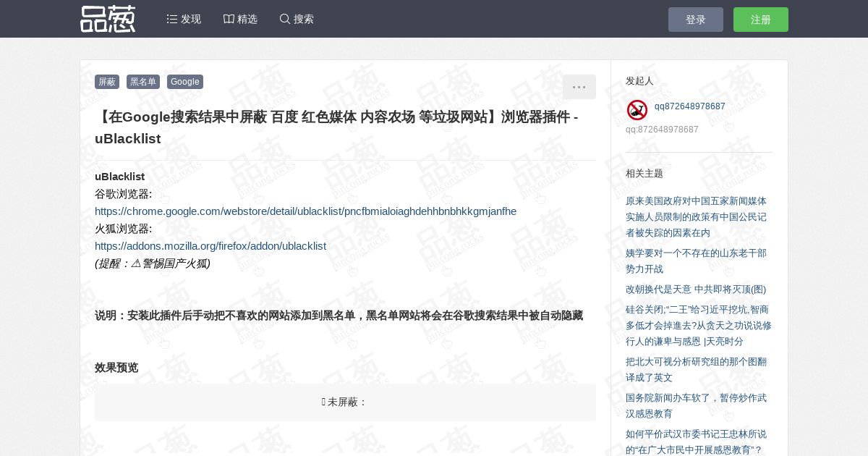Open related topic 改朝换代是天意 中共即将灭顶
Screen dimensions: 868x456
[696, 289]
